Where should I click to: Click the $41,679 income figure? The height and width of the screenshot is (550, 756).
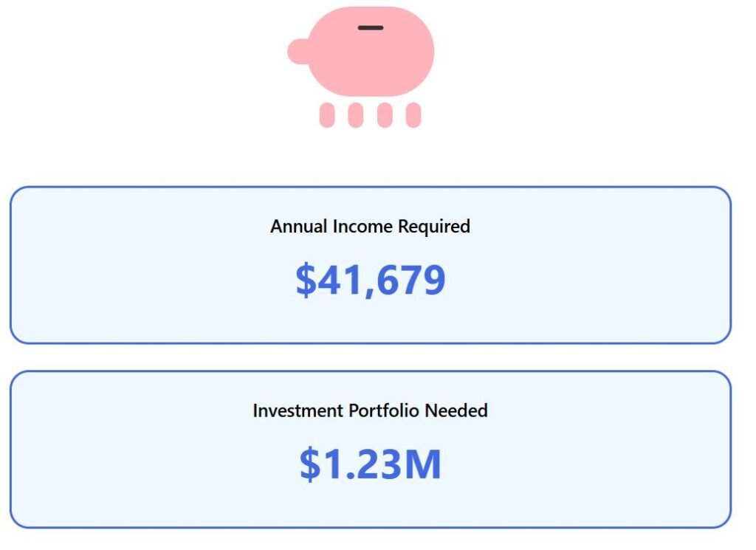[x=371, y=280]
